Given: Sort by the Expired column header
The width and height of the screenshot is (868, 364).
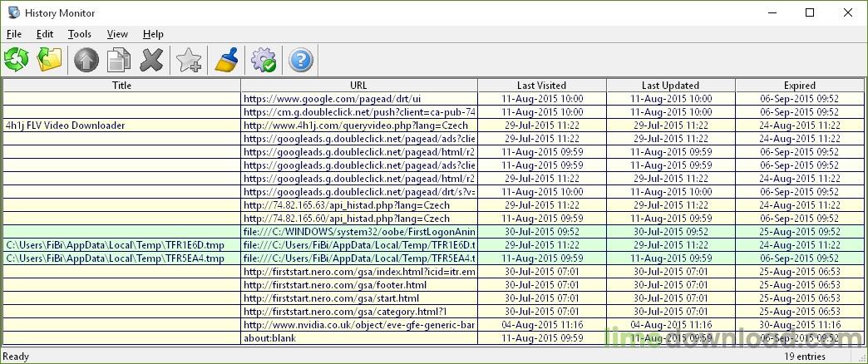Looking at the screenshot, I should pyautogui.click(x=799, y=86).
